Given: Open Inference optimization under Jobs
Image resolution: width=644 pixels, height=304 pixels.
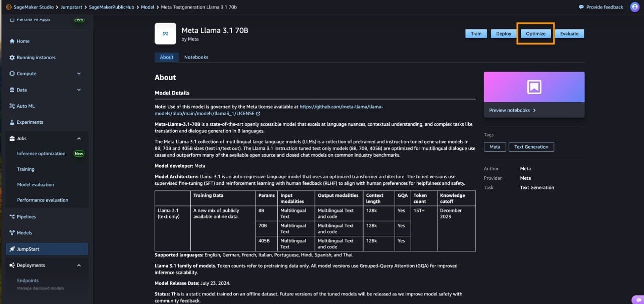Looking at the screenshot, I should (41, 154).
